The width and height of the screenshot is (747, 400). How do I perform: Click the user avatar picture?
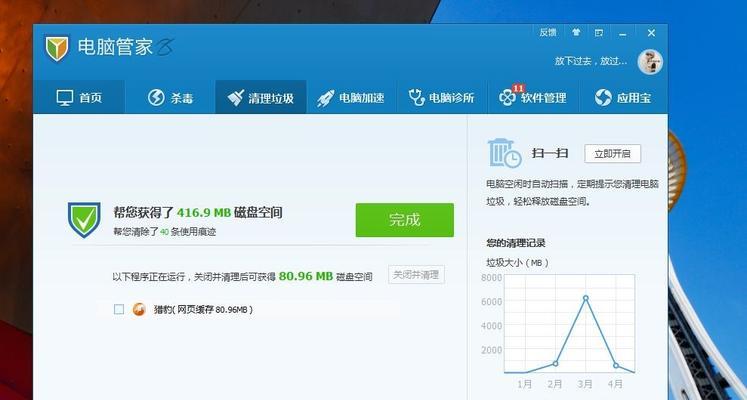coord(650,61)
